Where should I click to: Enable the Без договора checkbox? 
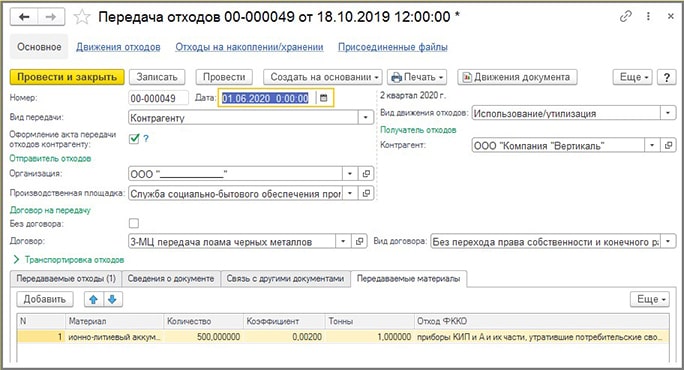click(134, 223)
